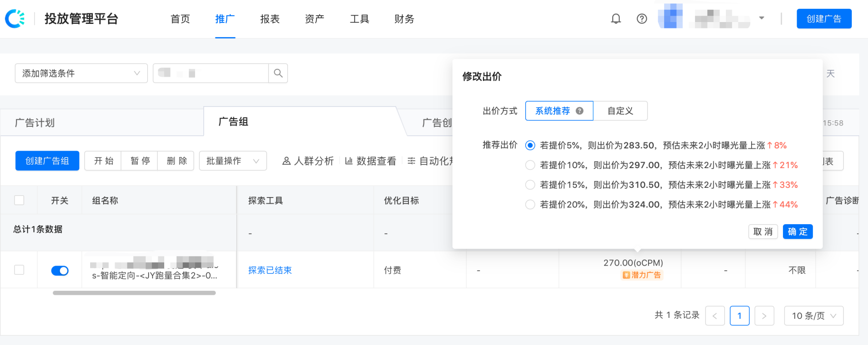This screenshot has height=345, width=868.
Task: Select the 提价10% radio option
Action: pyautogui.click(x=530, y=165)
